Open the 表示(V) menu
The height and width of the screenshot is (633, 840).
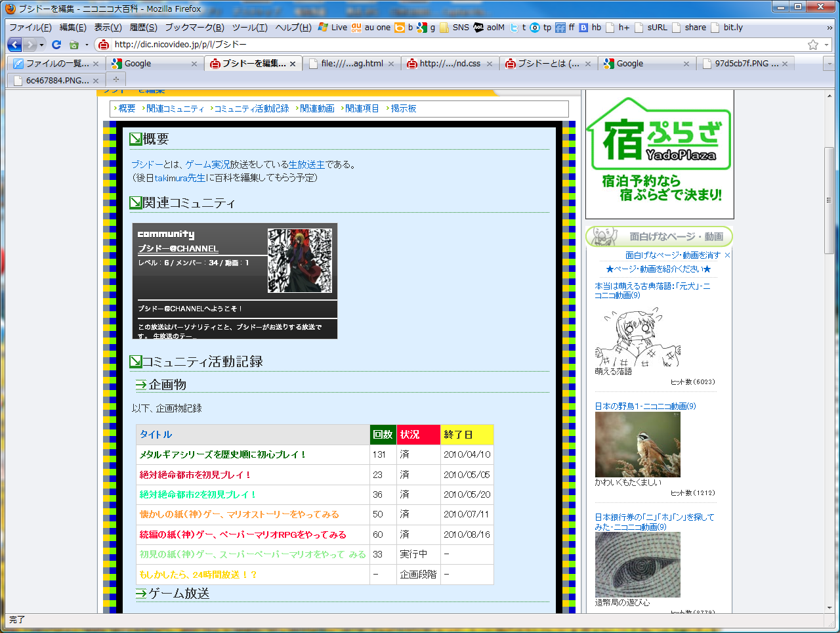[x=108, y=27]
